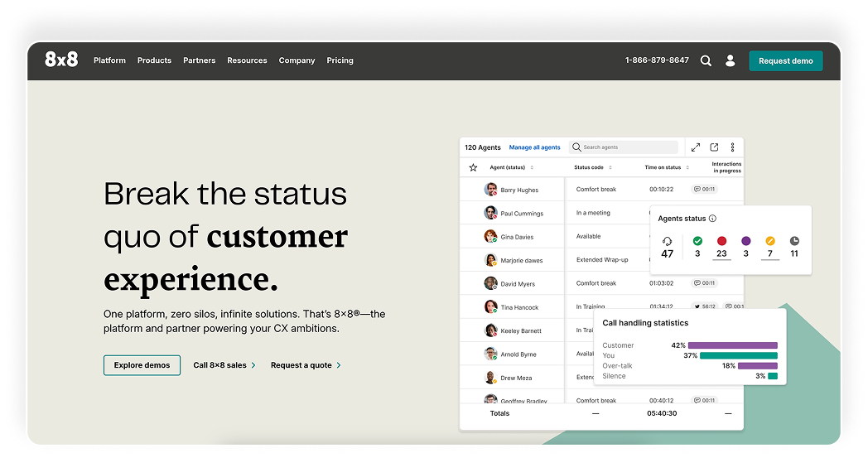Viewport: 868px width, 458px height.
Task: Open the agents panel kebab menu
Action: (732, 147)
